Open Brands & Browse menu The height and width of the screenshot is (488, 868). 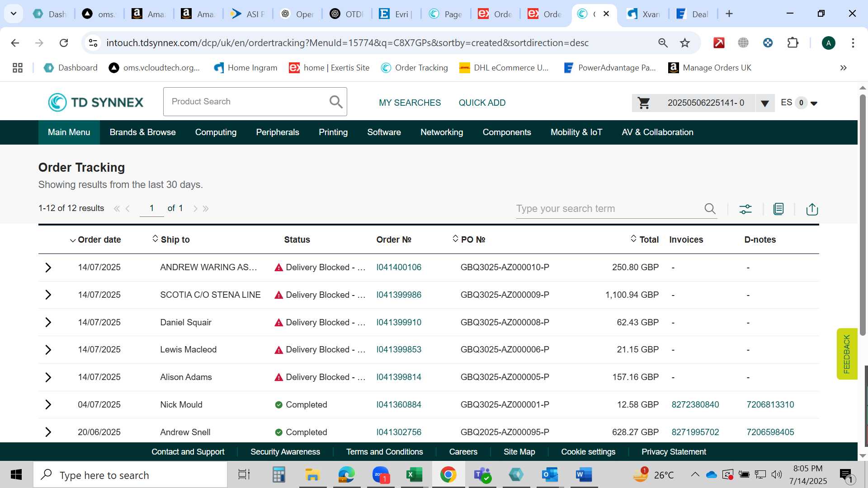coord(142,132)
